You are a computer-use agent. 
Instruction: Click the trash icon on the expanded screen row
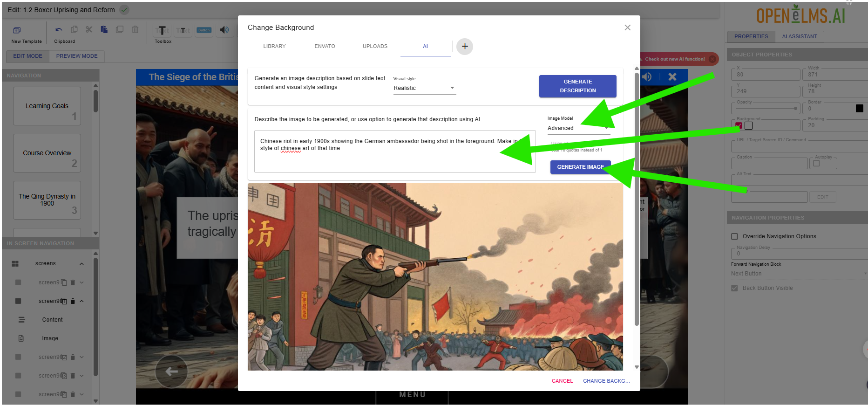point(73,301)
